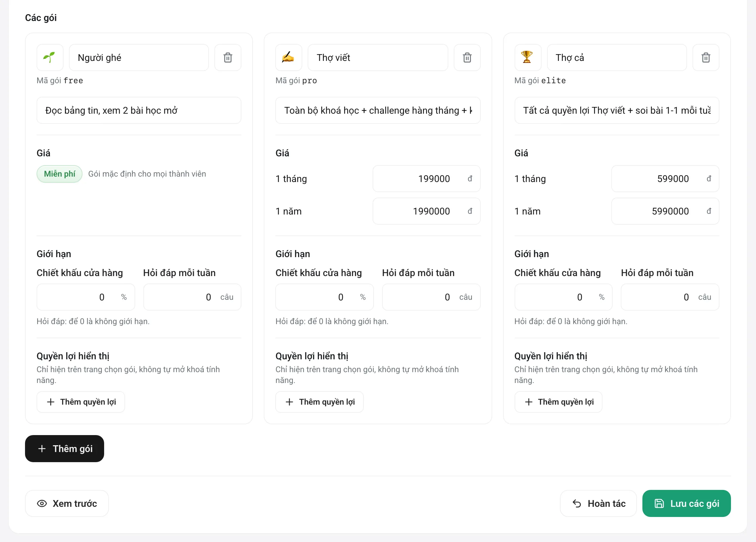Viewport: 756px width, 542px height.
Task: Change the writing hand emoji of Thợ viết
Action: [289, 58]
